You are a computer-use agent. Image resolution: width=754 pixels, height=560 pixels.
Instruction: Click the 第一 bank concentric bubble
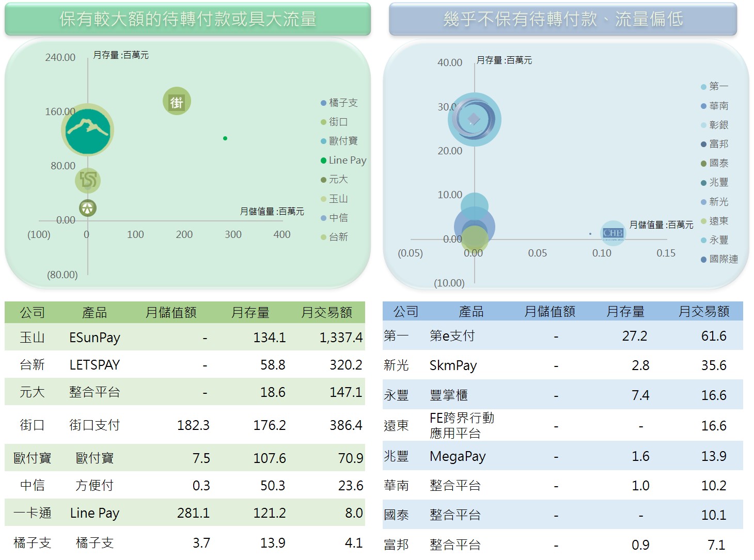tap(474, 119)
